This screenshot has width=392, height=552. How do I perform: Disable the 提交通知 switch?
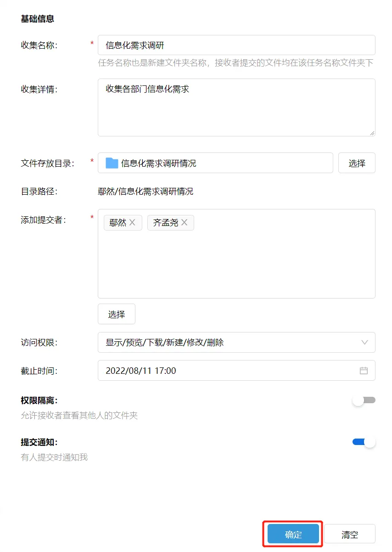tap(364, 442)
